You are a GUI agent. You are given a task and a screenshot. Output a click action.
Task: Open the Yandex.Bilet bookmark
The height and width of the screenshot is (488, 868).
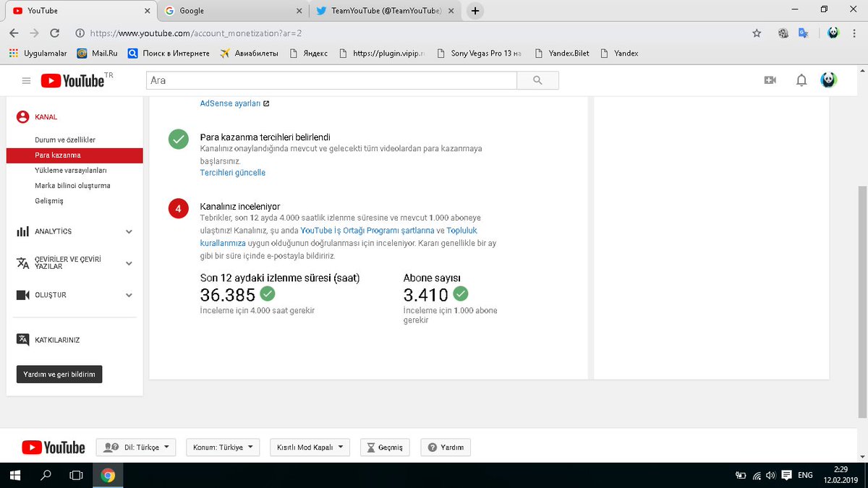[x=561, y=53]
